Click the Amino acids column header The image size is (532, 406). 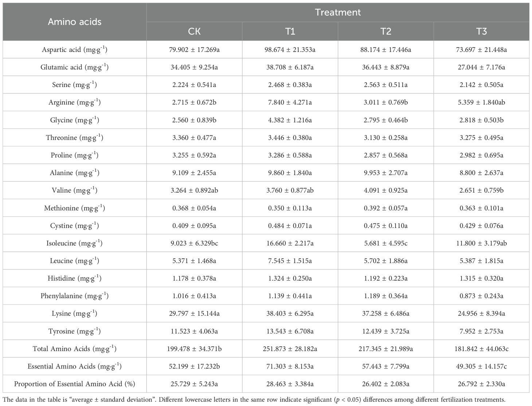[x=75, y=22]
